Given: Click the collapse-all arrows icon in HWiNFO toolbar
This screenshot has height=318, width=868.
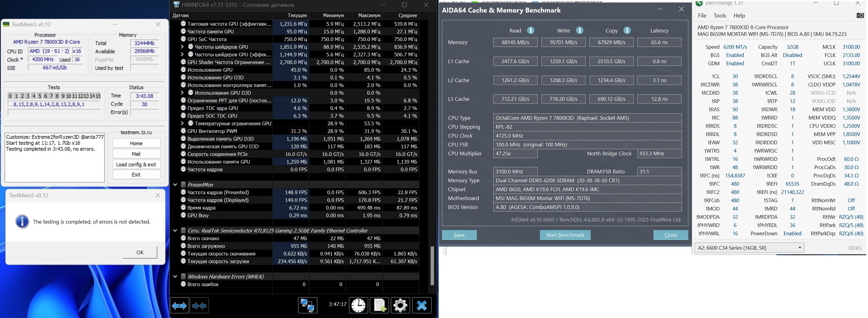Looking at the screenshot, I should click(x=199, y=306).
